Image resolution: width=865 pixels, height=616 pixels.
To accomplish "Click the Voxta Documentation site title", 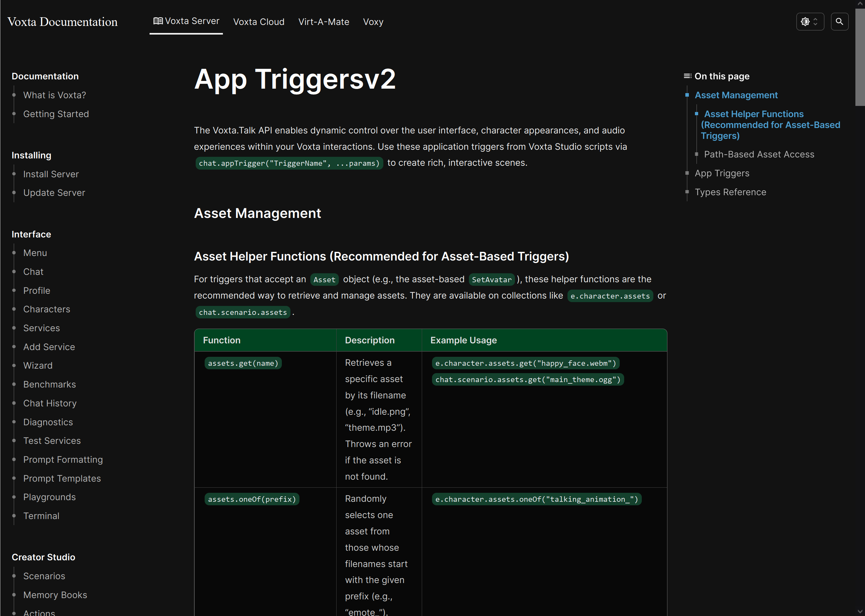I will (63, 22).
